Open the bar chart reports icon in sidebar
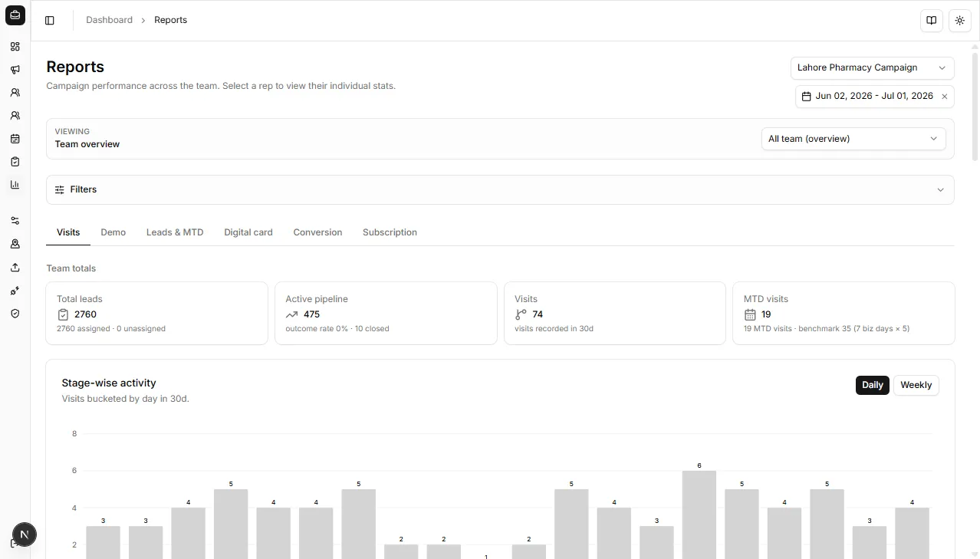 pyautogui.click(x=15, y=185)
